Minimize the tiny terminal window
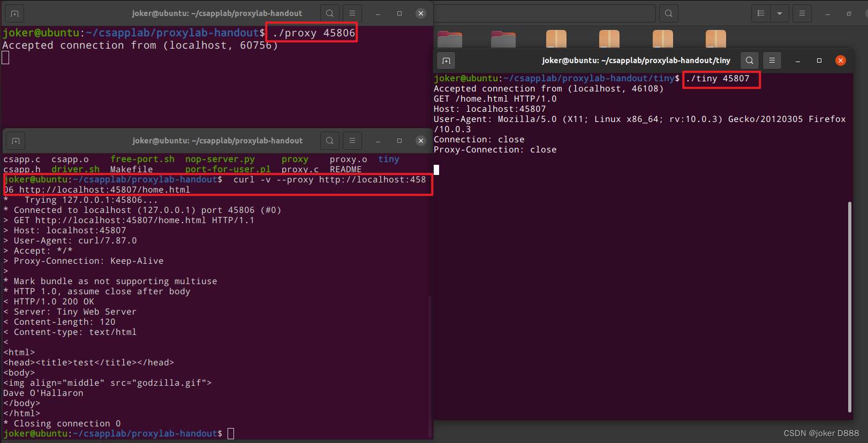 tap(798, 60)
